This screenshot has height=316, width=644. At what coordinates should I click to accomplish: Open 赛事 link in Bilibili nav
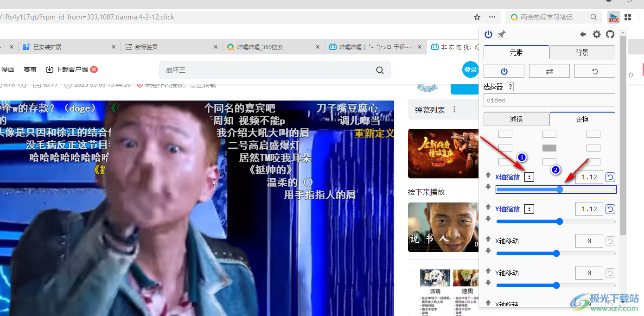30,70
